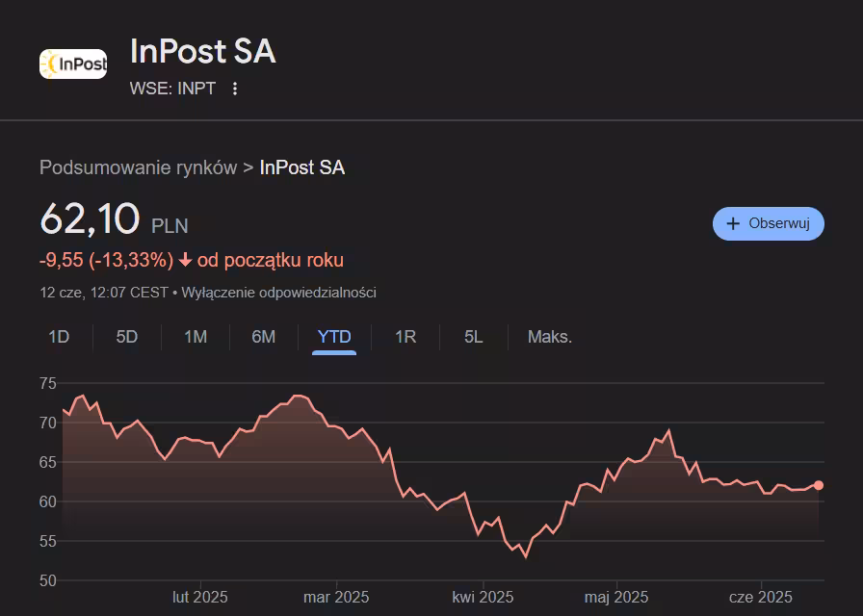863x616 pixels.
Task: Select the Maks. maximum range tab
Action: click(x=550, y=337)
